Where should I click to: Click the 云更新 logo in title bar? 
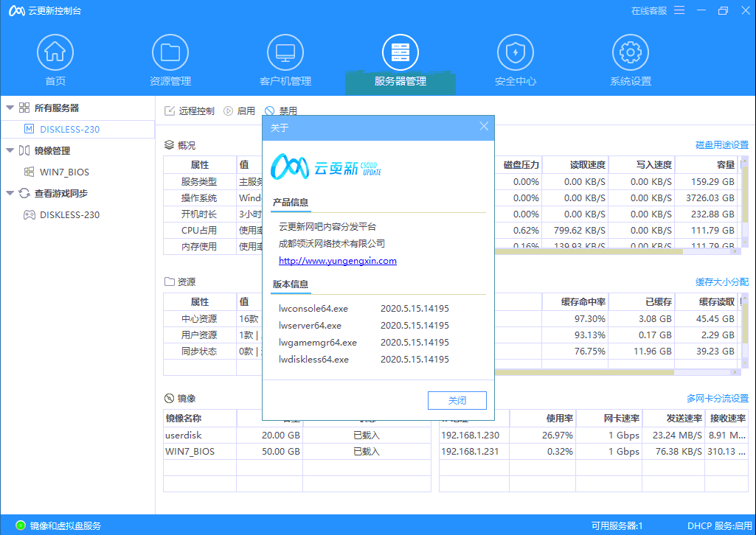click(17, 10)
